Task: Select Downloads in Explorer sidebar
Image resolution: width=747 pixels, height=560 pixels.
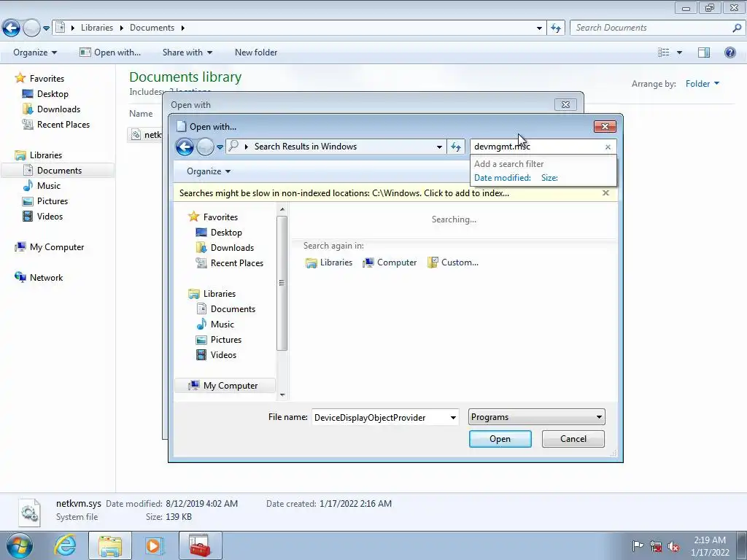Action: [51, 109]
